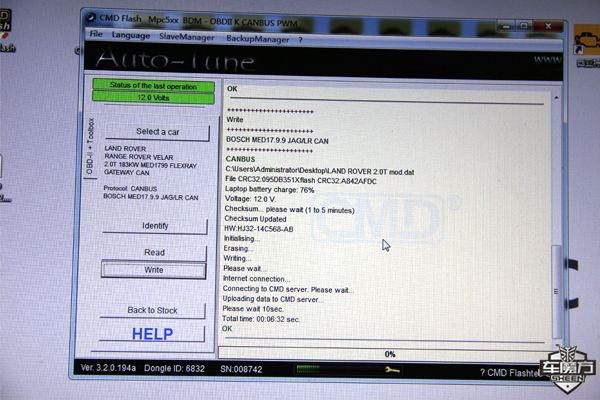Click the 'Protocol: CANBUS' text in left panel
Image resolution: width=600 pixels, height=400 pixels.
pos(130,189)
